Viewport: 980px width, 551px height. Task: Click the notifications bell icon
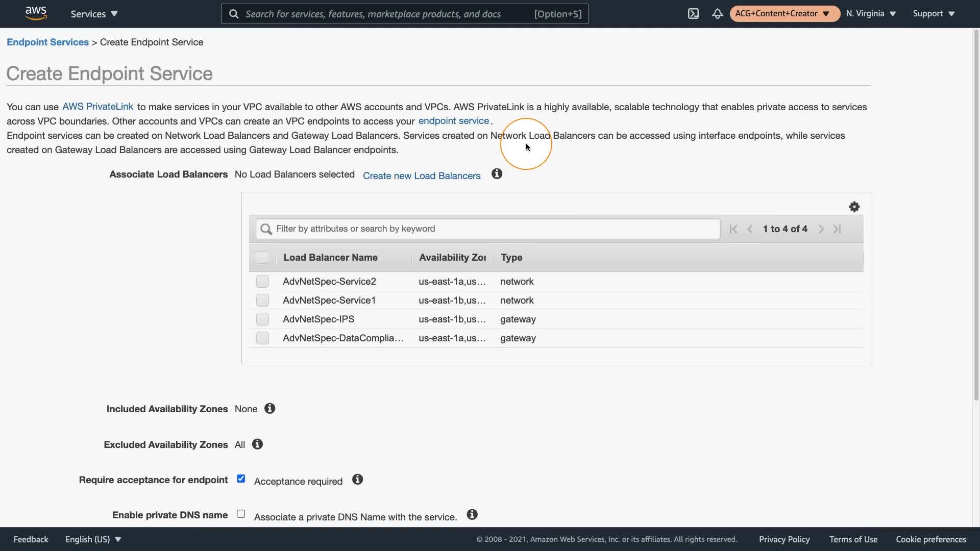(x=717, y=14)
